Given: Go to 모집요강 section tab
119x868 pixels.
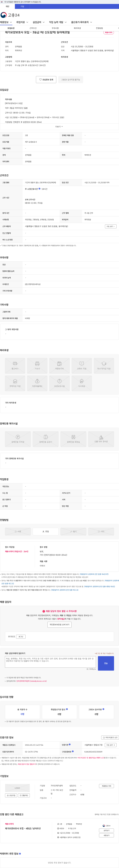Looking at the screenshot, I should click(11, 28).
